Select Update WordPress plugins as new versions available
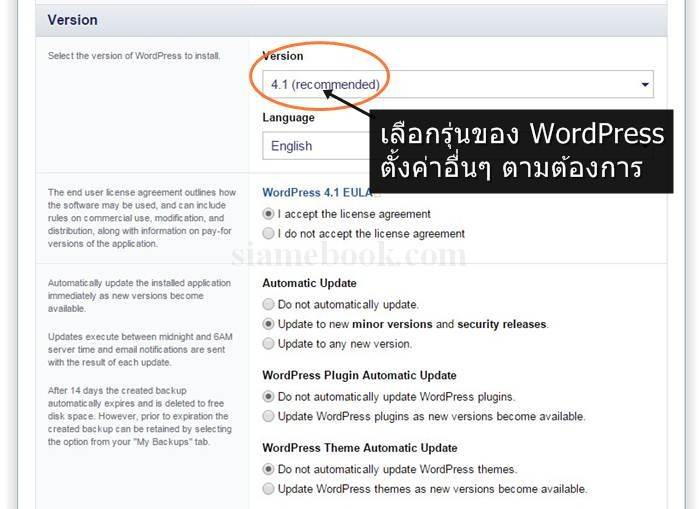The image size is (700, 509). [268, 416]
